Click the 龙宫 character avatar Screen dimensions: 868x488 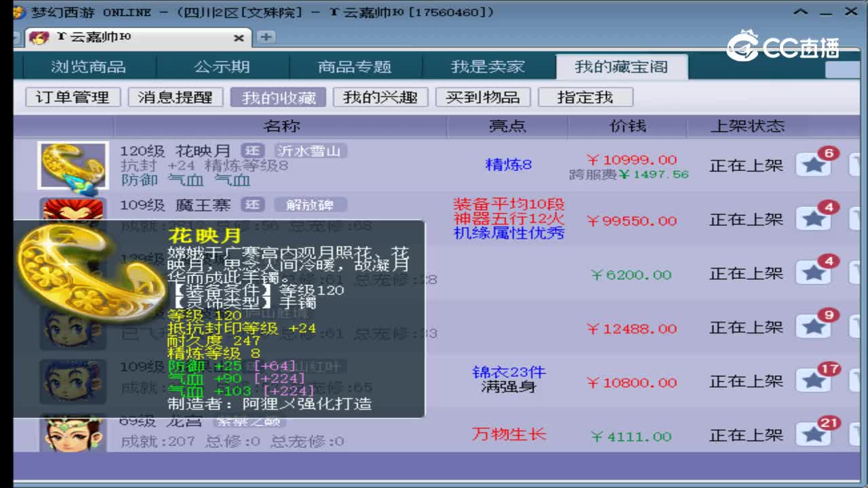(x=73, y=434)
